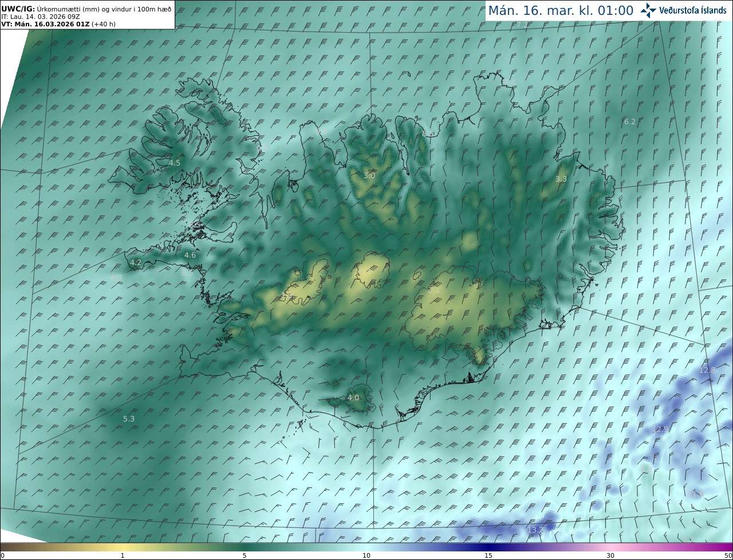Click the 5.3 value in the southwest sea
The image size is (733, 560).
[x=129, y=419]
